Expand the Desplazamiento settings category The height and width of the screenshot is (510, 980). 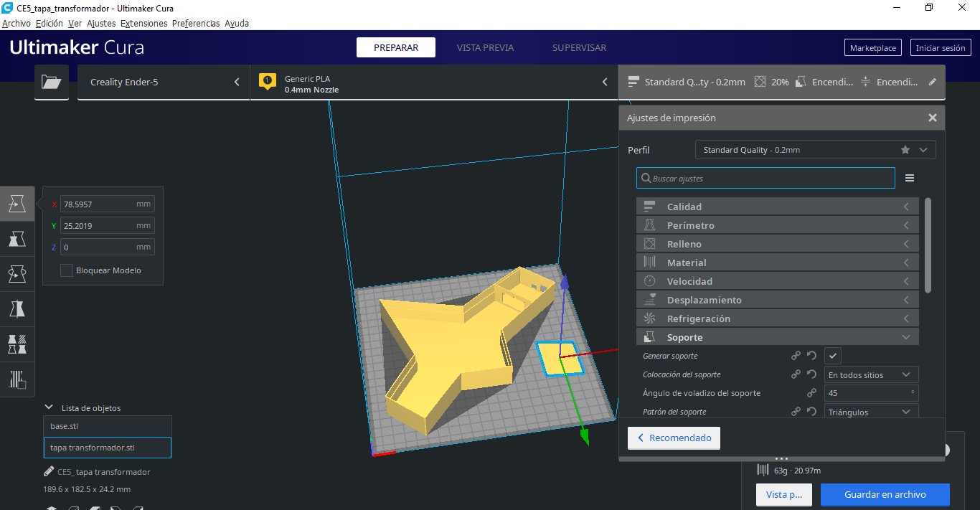[778, 300]
